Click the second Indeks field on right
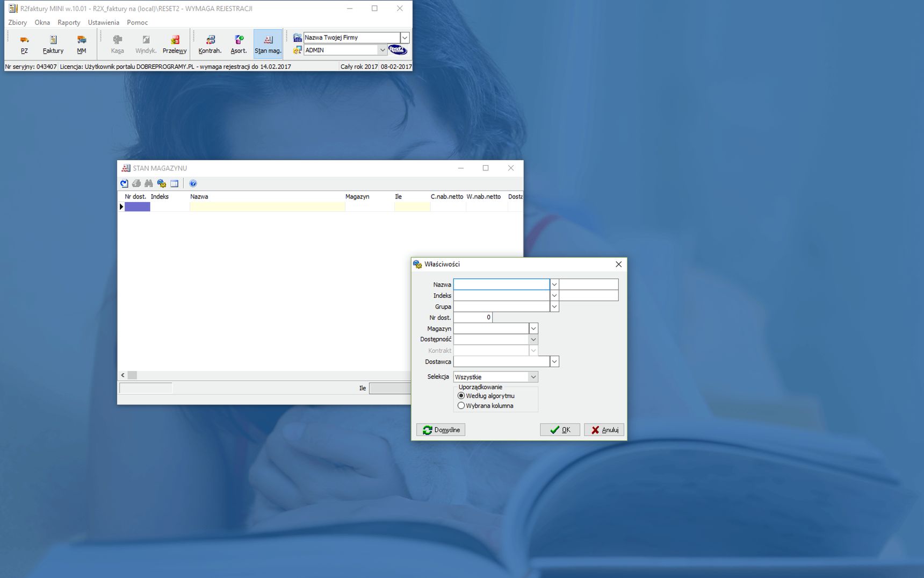 tap(589, 296)
